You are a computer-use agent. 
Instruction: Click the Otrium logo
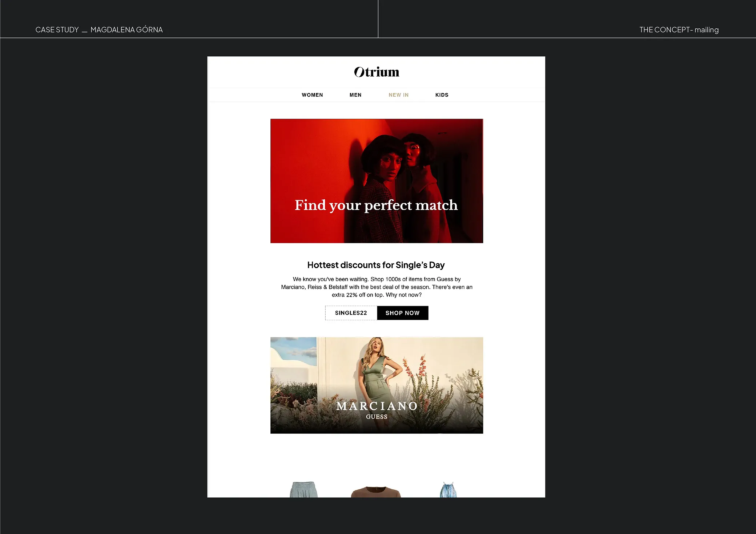tap(377, 72)
